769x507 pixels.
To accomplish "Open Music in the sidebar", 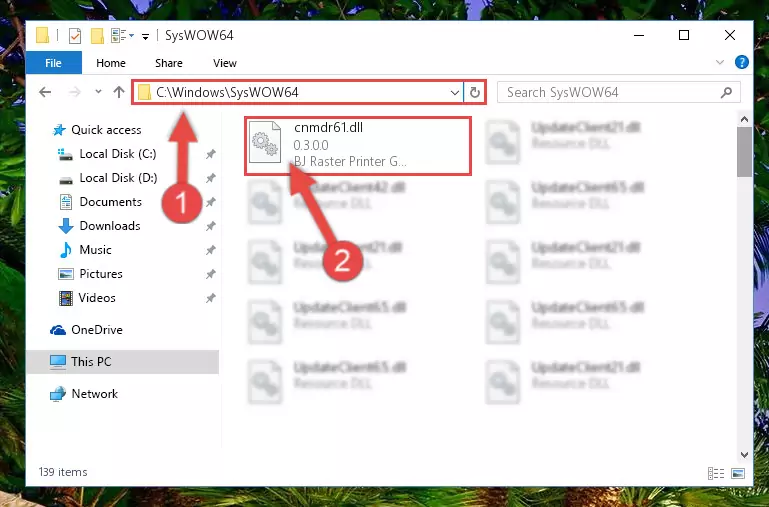I will click(x=95, y=250).
